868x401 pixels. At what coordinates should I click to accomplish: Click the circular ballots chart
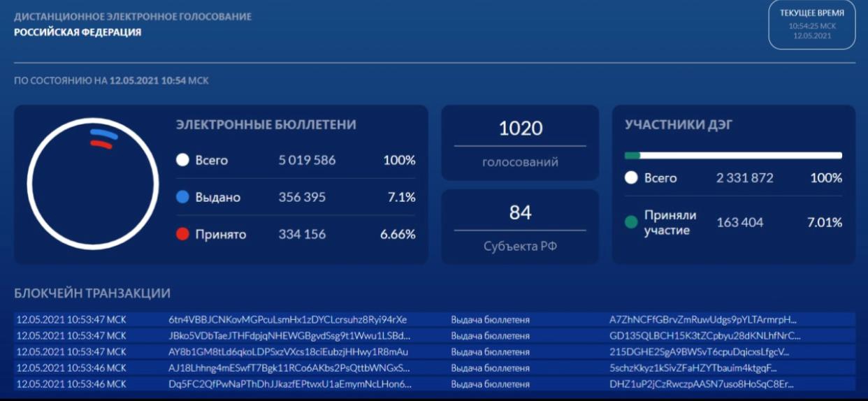point(93,183)
